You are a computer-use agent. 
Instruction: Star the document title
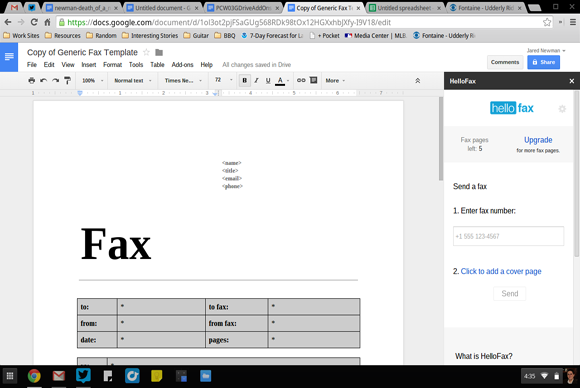[x=146, y=53]
